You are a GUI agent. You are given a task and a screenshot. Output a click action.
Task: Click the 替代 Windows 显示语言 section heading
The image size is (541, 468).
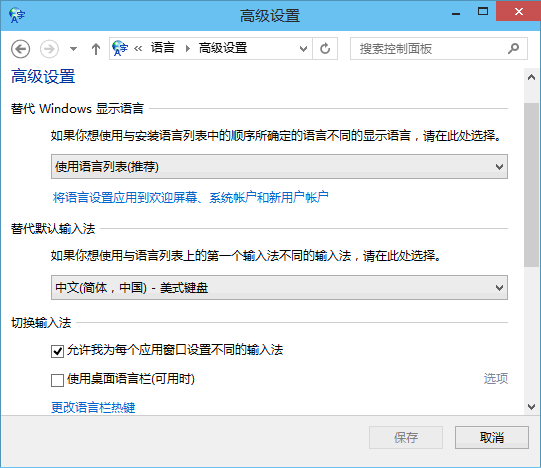pos(77,108)
